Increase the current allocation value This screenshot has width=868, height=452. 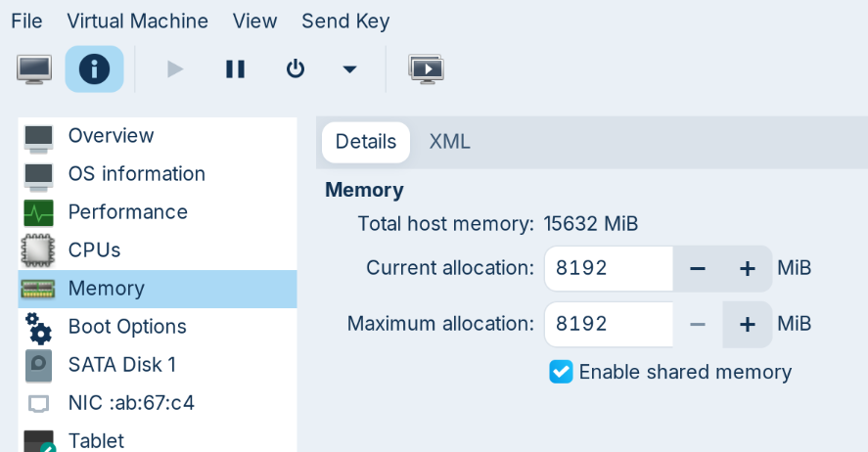[x=748, y=269]
